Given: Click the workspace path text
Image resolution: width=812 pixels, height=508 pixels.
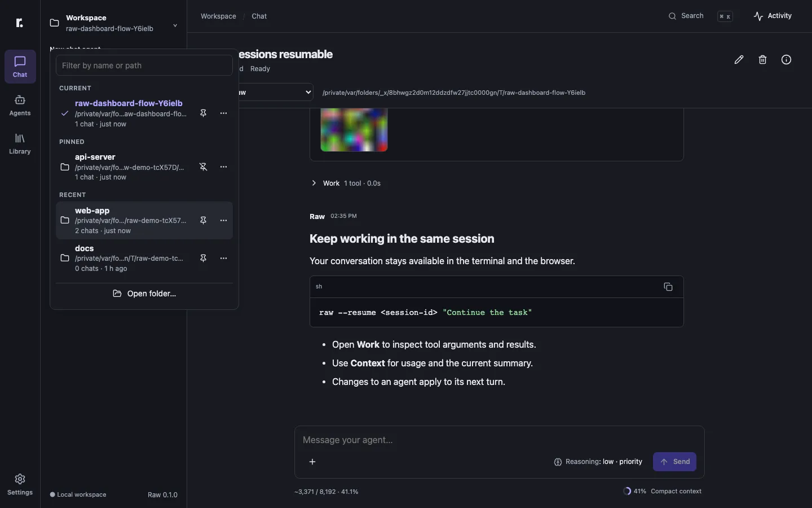Looking at the screenshot, I should (454, 93).
